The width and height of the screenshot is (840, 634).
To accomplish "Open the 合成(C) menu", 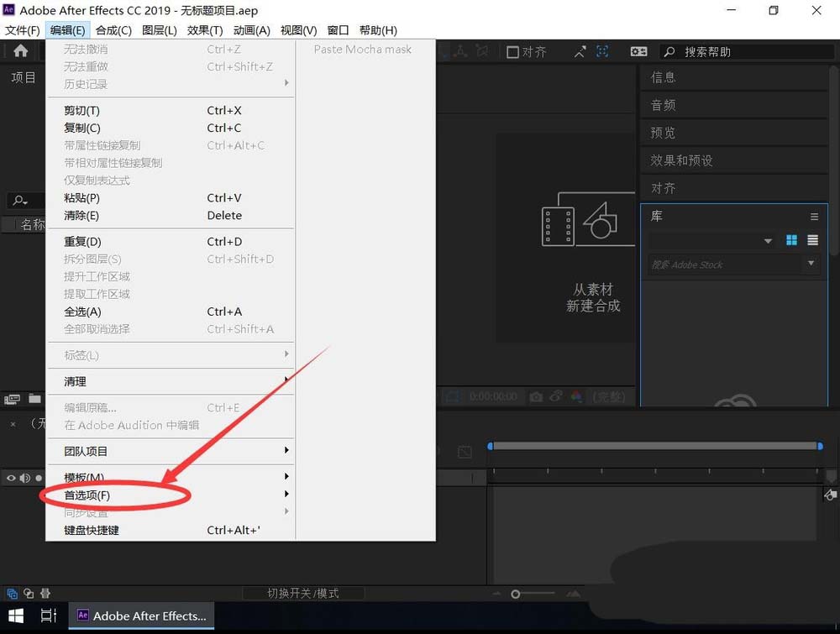I will [x=113, y=30].
